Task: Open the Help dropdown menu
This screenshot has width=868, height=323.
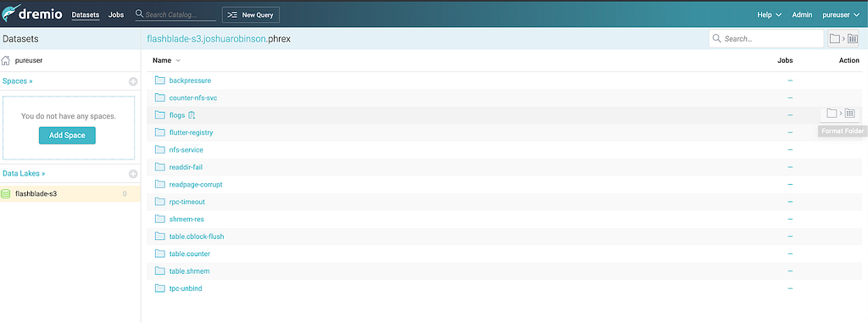Action: pyautogui.click(x=769, y=15)
